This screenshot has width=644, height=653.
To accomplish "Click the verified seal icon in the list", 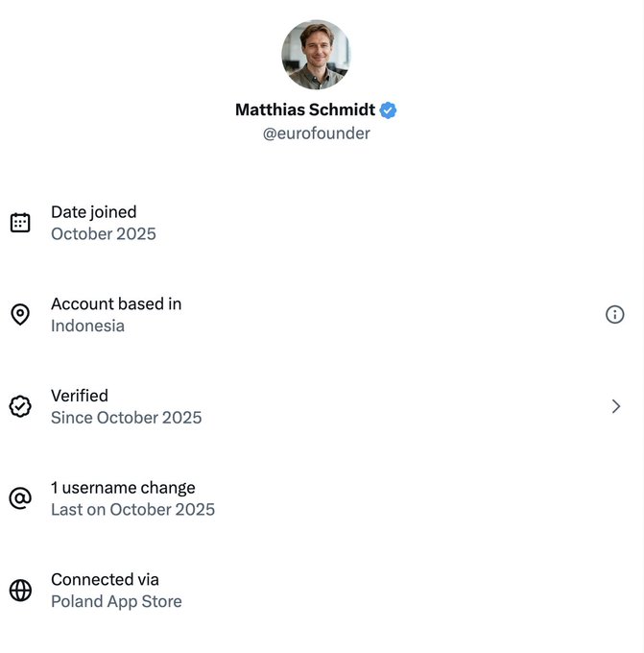I will pos(20,406).
